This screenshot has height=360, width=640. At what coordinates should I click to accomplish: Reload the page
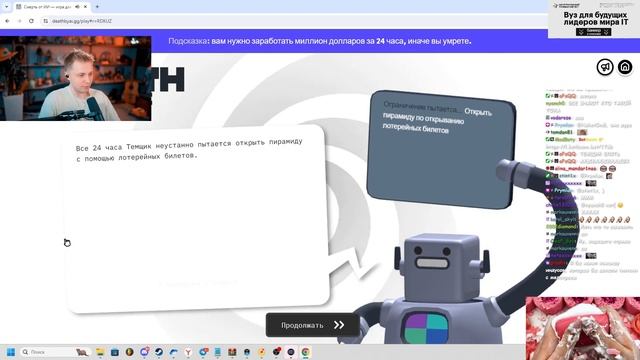coord(31,21)
